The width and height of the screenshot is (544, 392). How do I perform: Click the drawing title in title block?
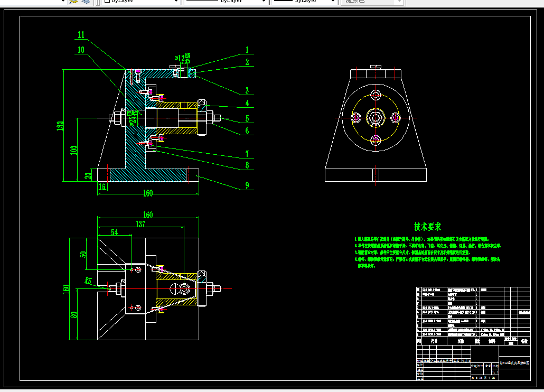(x=514, y=363)
